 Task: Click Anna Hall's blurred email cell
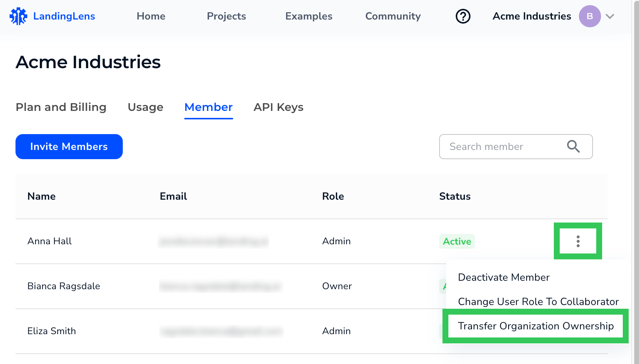coord(213,241)
